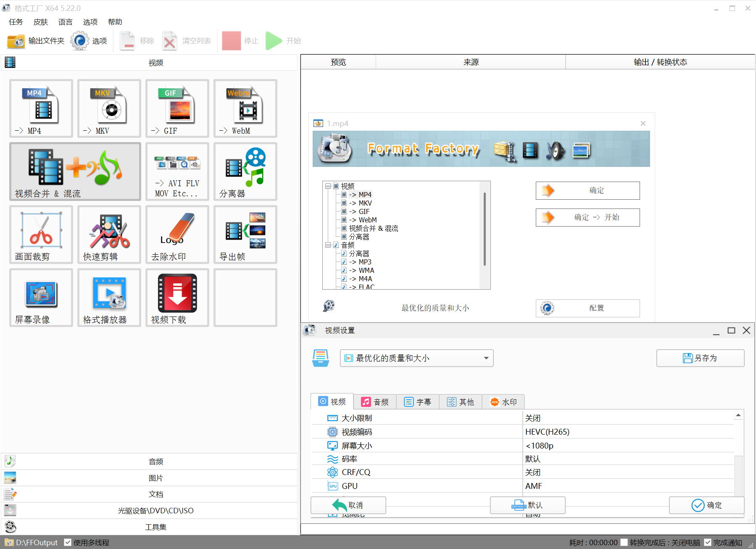The width and height of the screenshot is (756, 549).
Task: Click the 确定 -> 开始 button
Action: pos(588,217)
